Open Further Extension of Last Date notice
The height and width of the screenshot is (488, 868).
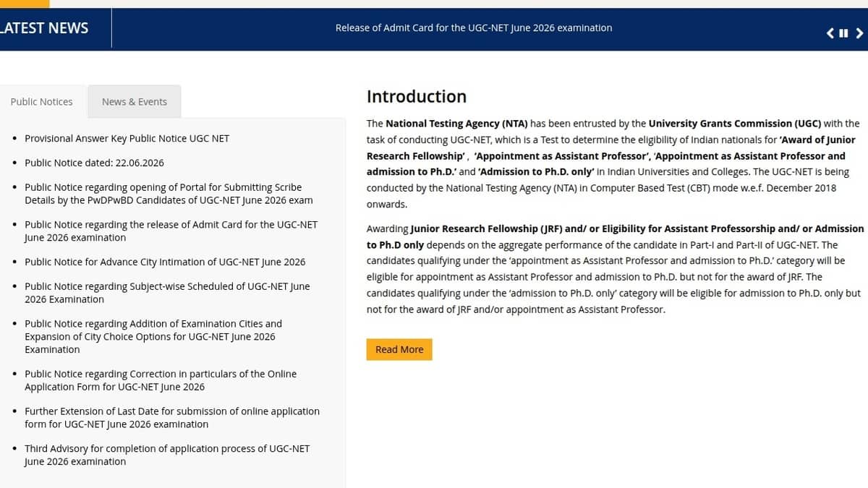pos(172,417)
